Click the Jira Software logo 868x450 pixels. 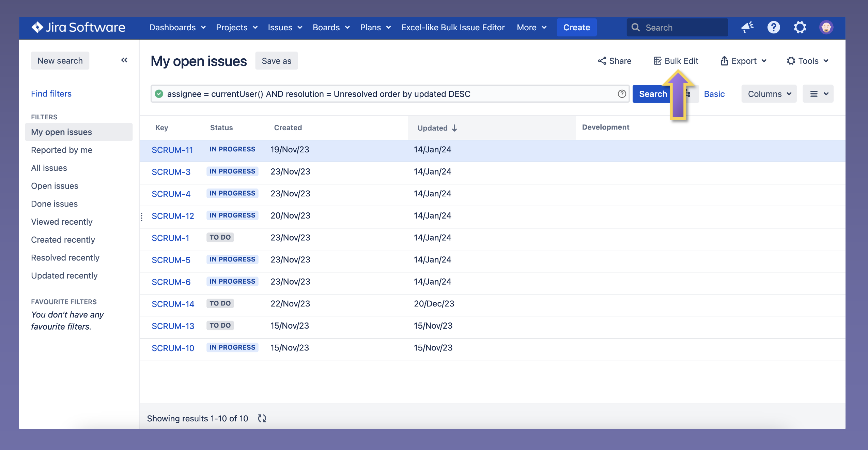click(78, 27)
